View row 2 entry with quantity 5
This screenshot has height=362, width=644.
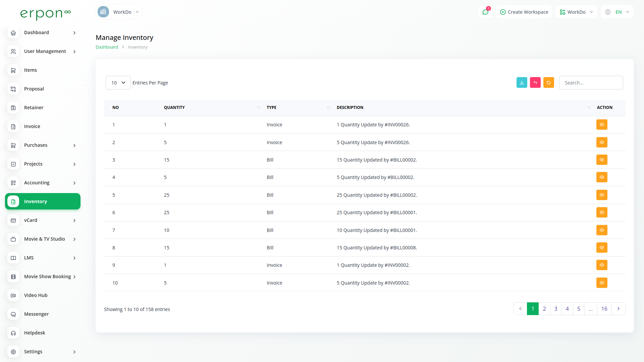click(602, 142)
